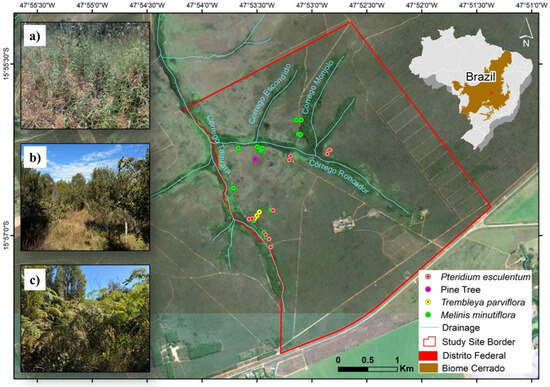Click the 'Brazil' label on inset map
The height and width of the screenshot is (387, 550).
480,77
